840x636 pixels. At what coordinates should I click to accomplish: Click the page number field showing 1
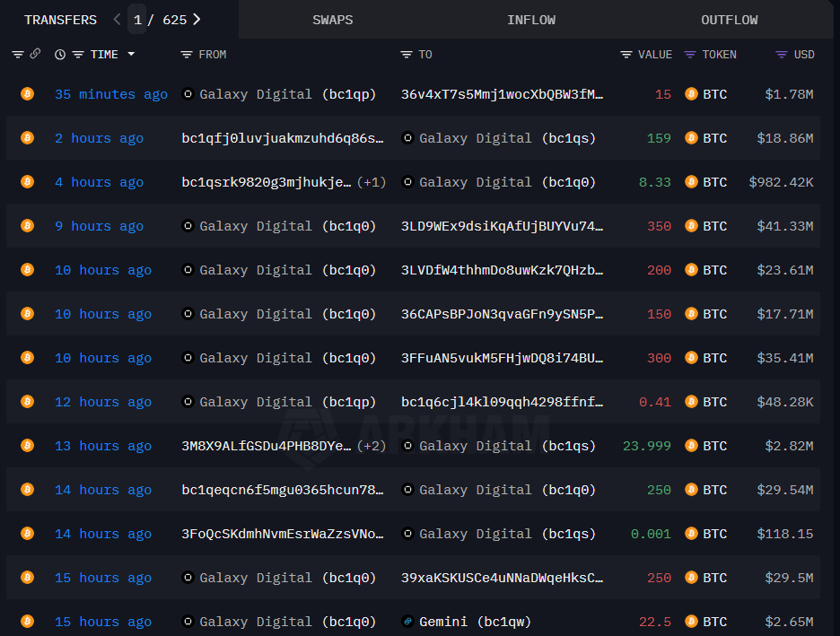(137, 19)
